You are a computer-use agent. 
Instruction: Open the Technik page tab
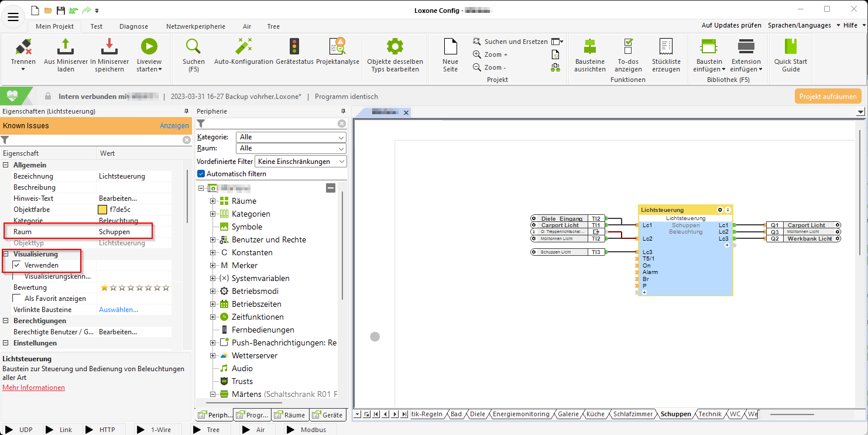710,414
